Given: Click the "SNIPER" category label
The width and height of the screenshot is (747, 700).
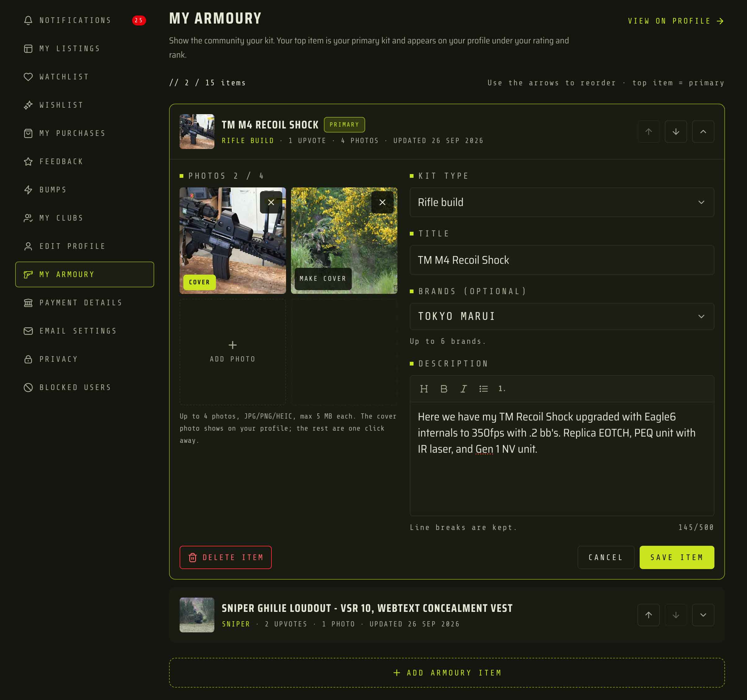Looking at the screenshot, I should pyautogui.click(x=236, y=624).
